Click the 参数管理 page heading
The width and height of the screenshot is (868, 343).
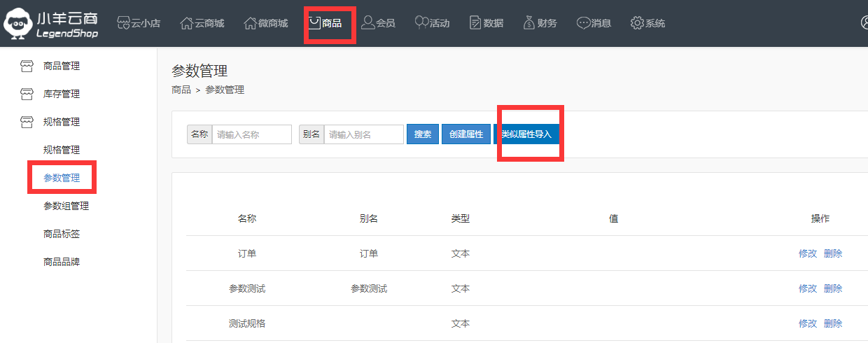(x=199, y=71)
